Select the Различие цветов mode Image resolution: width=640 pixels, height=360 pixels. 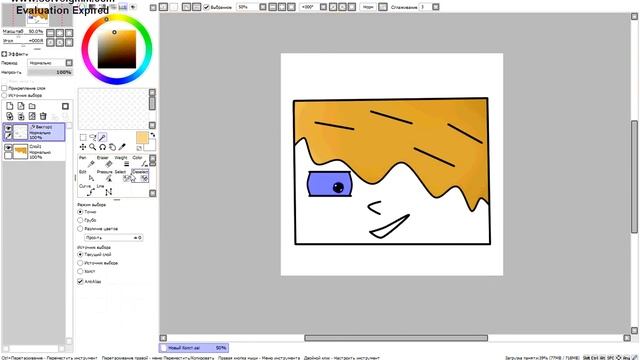pos(80,229)
